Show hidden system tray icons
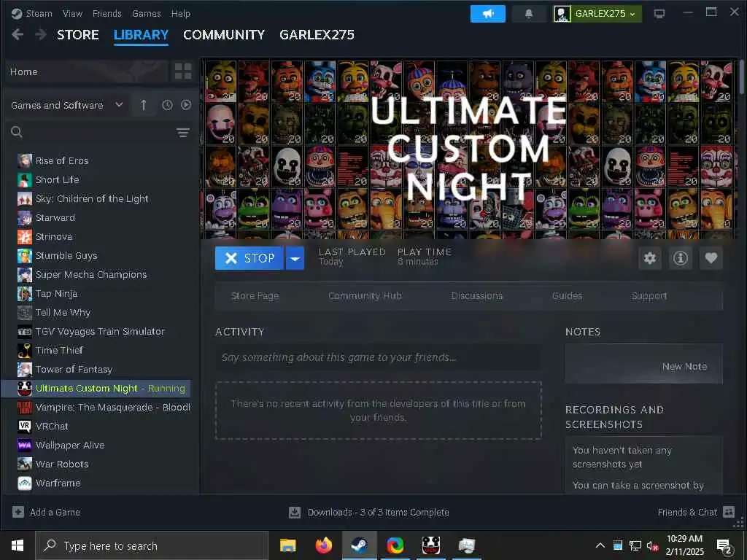Viewport: 747px width, 560px height. 600,545
